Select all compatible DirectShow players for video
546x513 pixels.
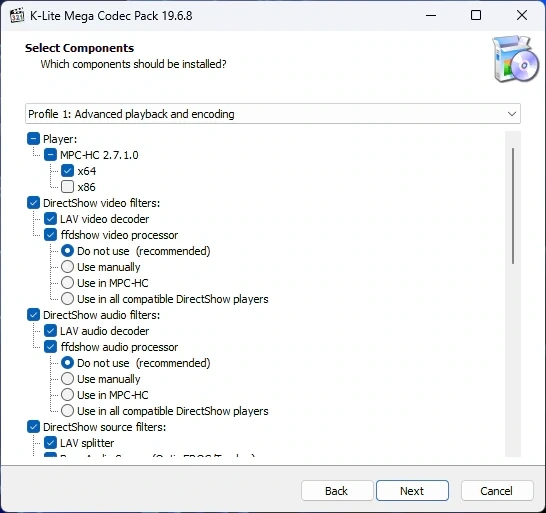(67, 298)
